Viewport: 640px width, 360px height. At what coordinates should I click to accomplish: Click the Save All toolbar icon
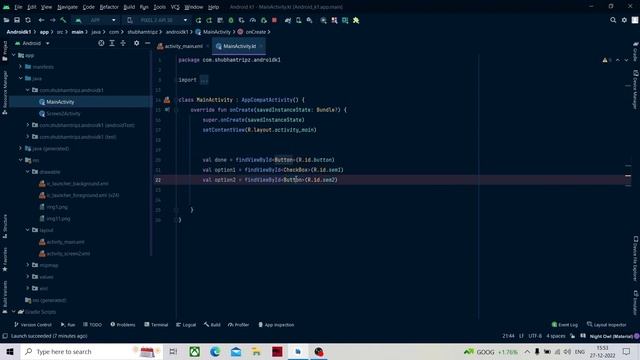pos(17,20)
